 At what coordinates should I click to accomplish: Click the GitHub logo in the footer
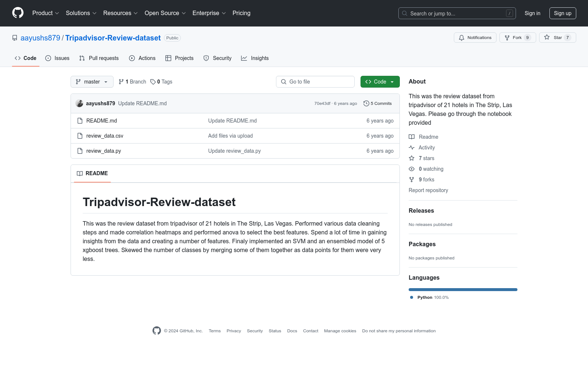tap(157, 331)
